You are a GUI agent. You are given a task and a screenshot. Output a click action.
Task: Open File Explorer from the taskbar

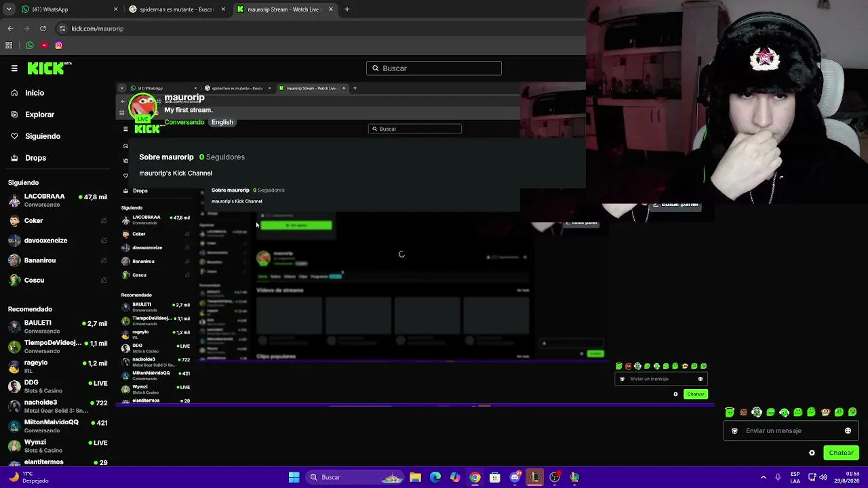point(415,477)
